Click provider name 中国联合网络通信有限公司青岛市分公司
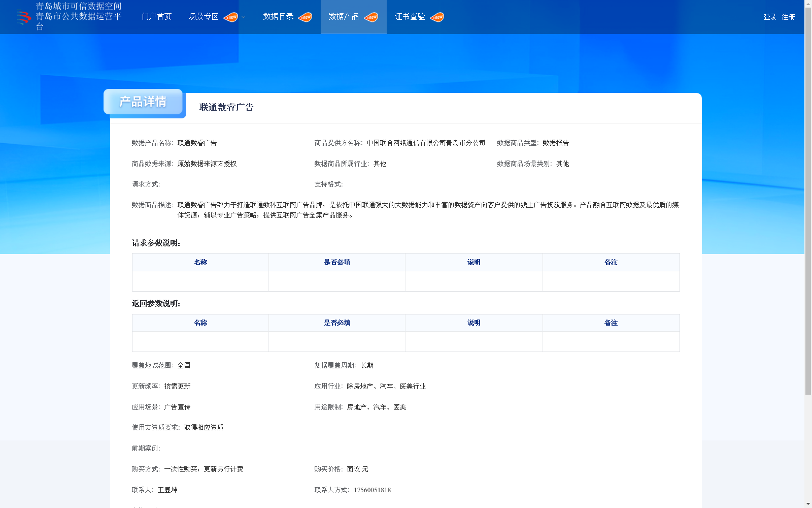The width and height of the screenshot is (812, 508). [x=426, y=143]
